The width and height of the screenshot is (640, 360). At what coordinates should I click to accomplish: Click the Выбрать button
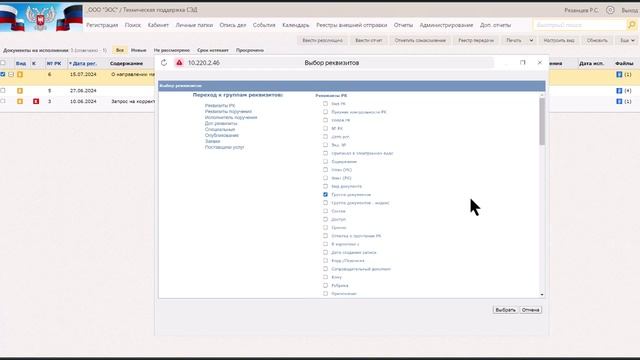coord(505,310)
